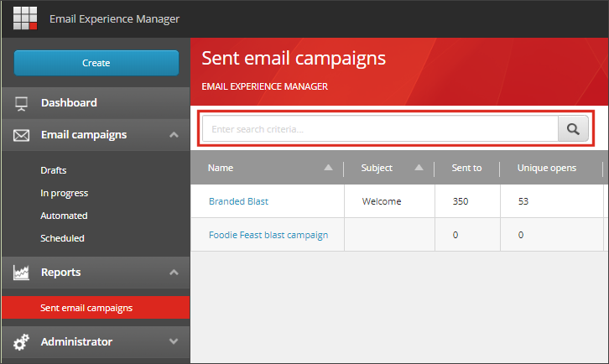Collapse the Reports section chevron
609x364 pixels.
(x=174, y=273)
